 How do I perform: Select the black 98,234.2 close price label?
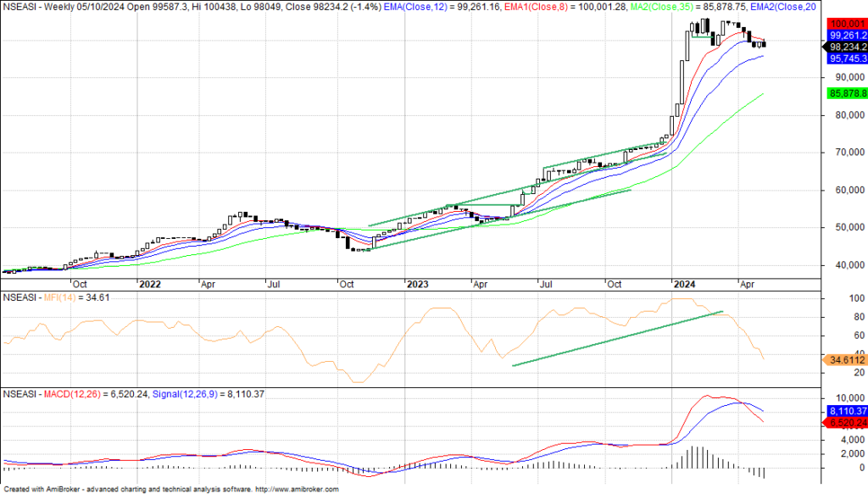pos(844,47)
